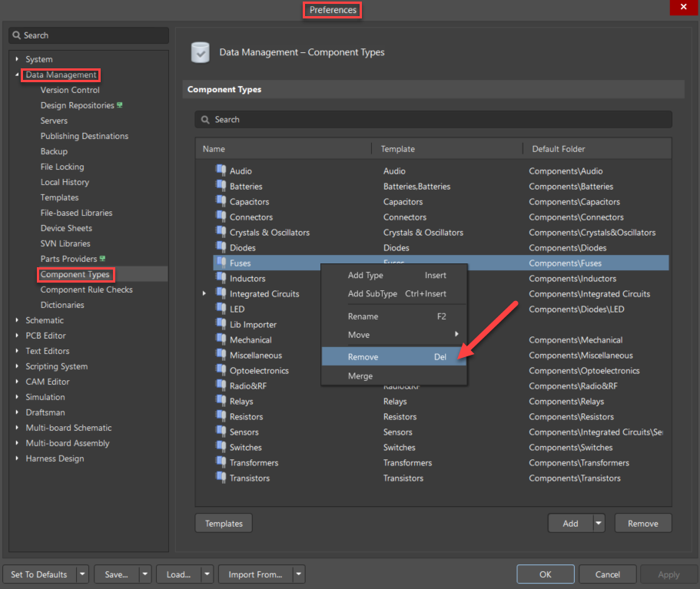Open the Load dropdown arrow
The image size is (700, 589).
[x=207, y=574]
